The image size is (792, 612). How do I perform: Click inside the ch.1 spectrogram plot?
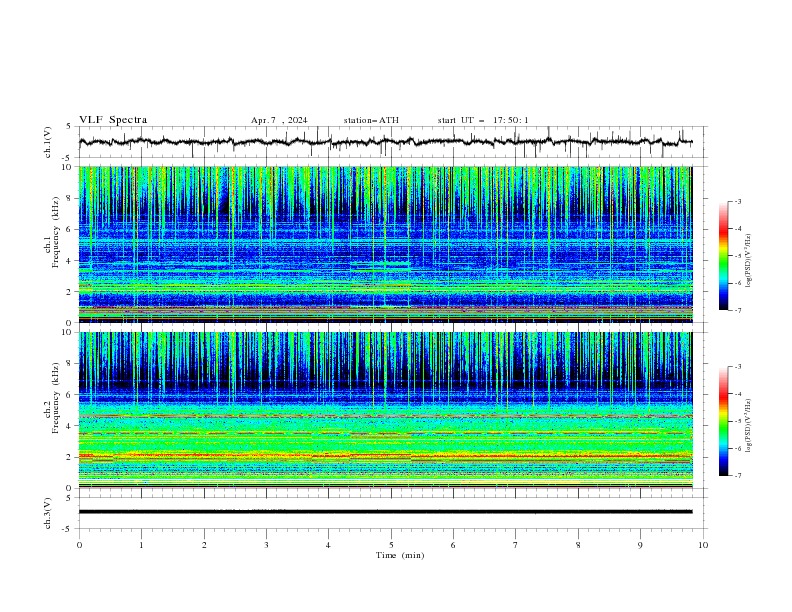pos(385,244)
